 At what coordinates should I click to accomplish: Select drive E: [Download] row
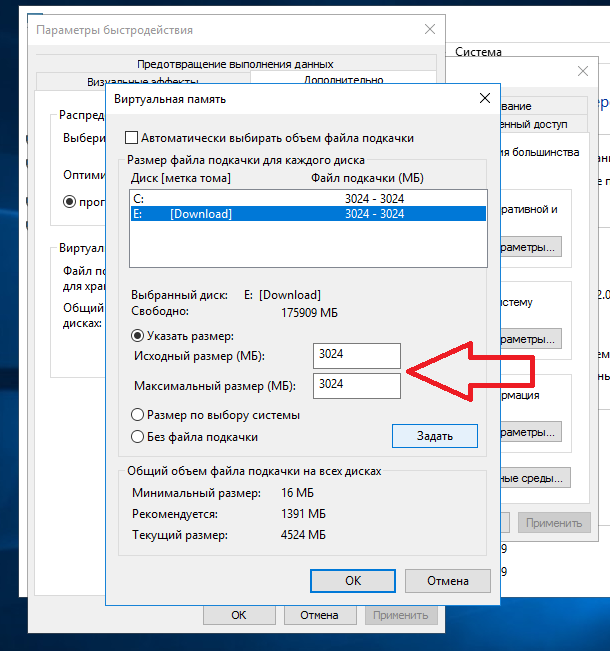click(308, 214)
